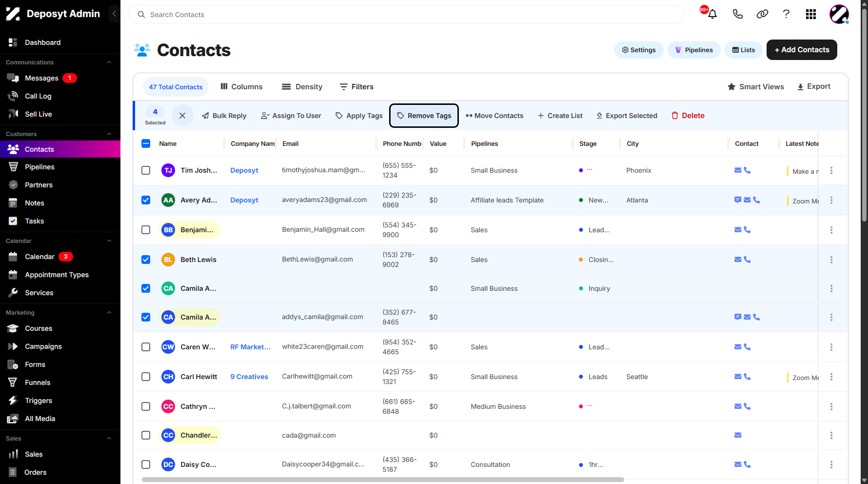Click the Add Contacts button

click(x=802, y=50)
